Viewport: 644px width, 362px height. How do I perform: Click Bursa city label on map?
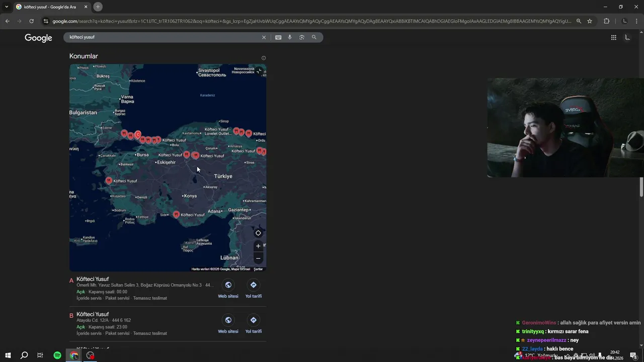pos(143,155)
